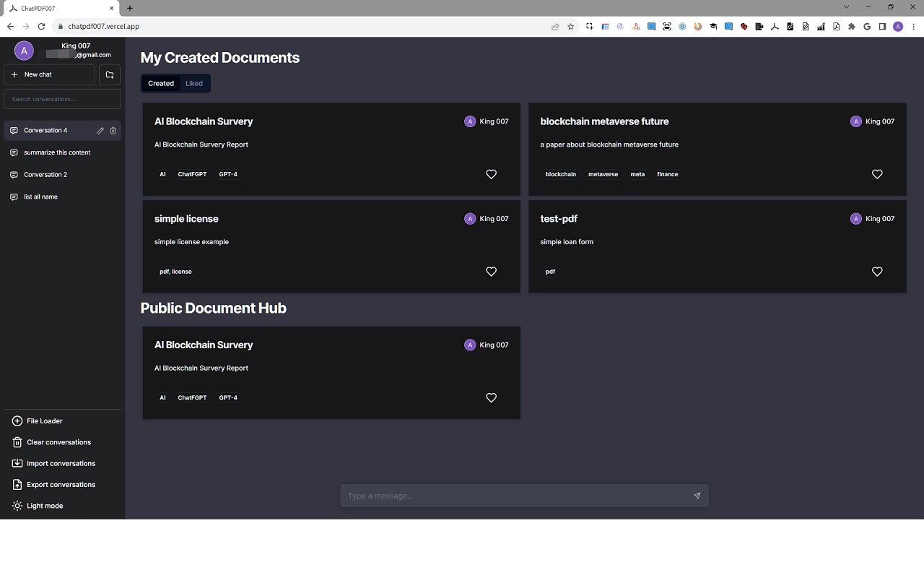Import conversations from the sidebar
The width and height of the screenshot is (924, 578).
[61, 463]
